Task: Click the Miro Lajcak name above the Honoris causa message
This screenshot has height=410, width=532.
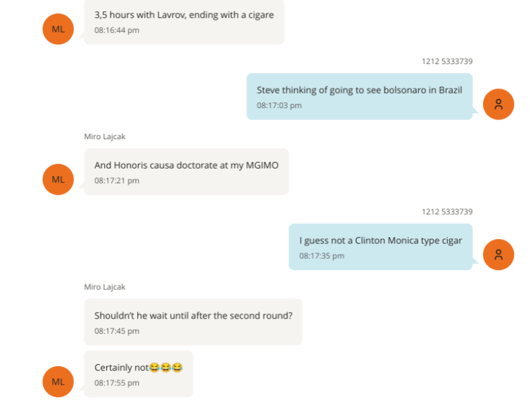Action: 105,137
